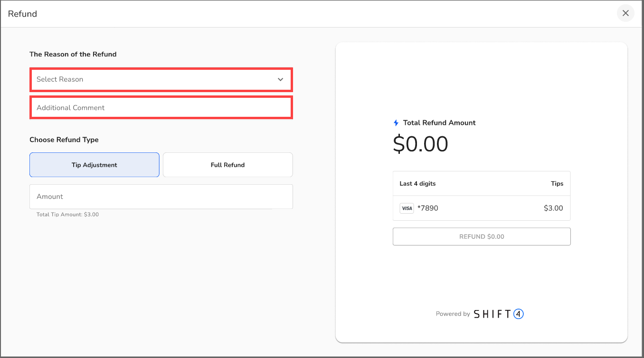Open the Select Reason dropdown field
This screenshot has height=358, width=644.
pyautogui.click(x=157, y=79)
